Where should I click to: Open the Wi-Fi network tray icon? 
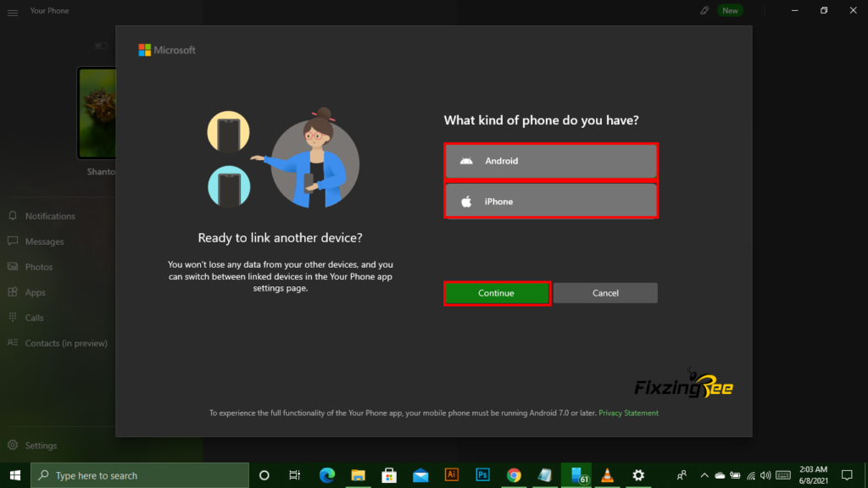click(x=751, y=475)
